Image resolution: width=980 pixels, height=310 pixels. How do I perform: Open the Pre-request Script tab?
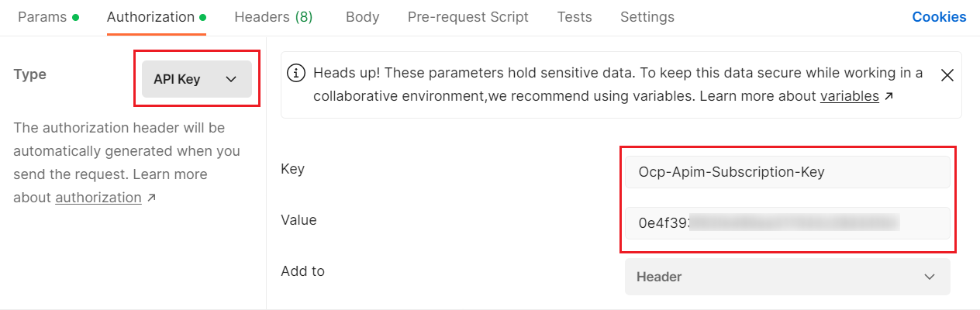[468, 17]
